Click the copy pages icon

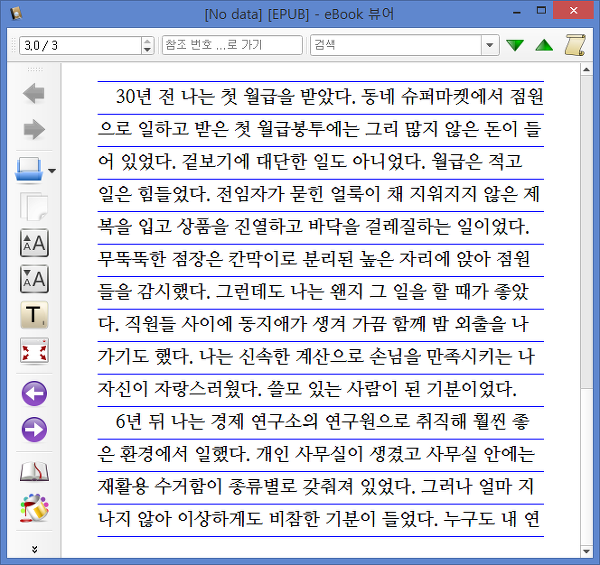(34, 207)
